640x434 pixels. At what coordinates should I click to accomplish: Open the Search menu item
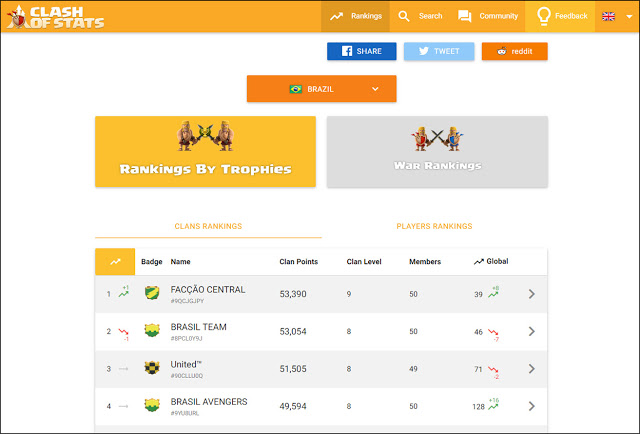pos(420,16)
